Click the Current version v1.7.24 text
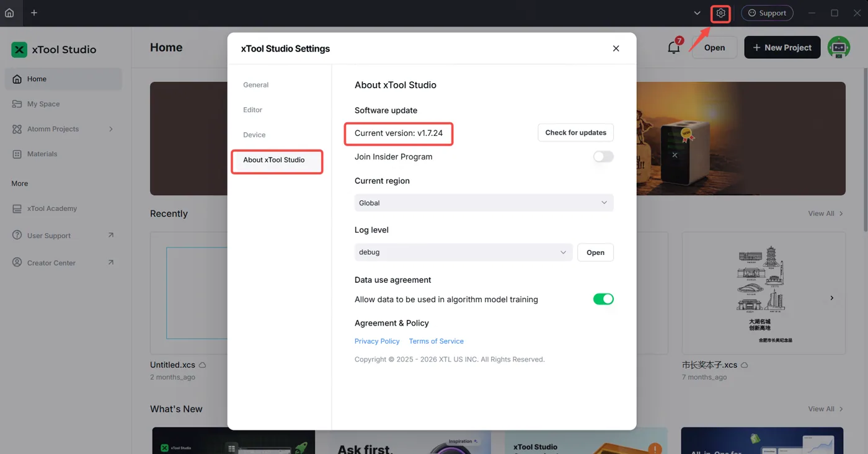The width and height of the screenshot is (868, 454). (399, 133)
